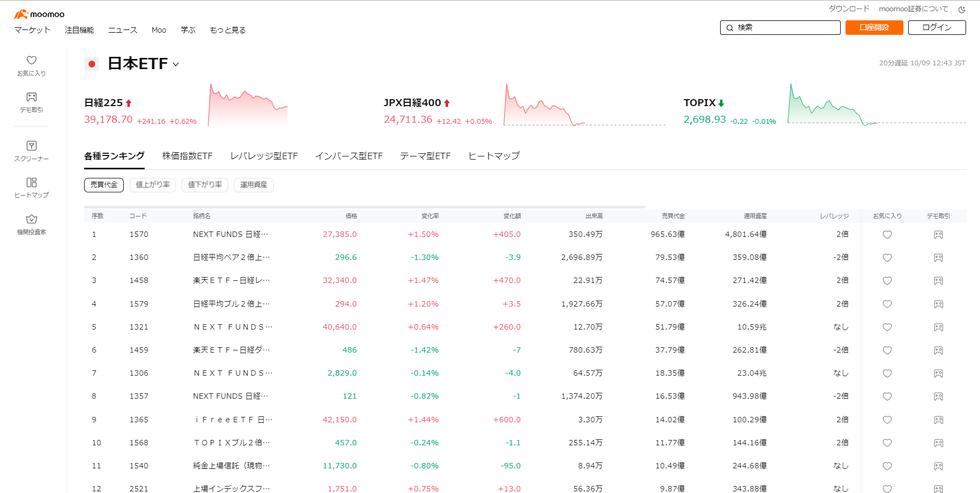Open the ヒートマップ sidebar icon

click(x=32, y=186)
